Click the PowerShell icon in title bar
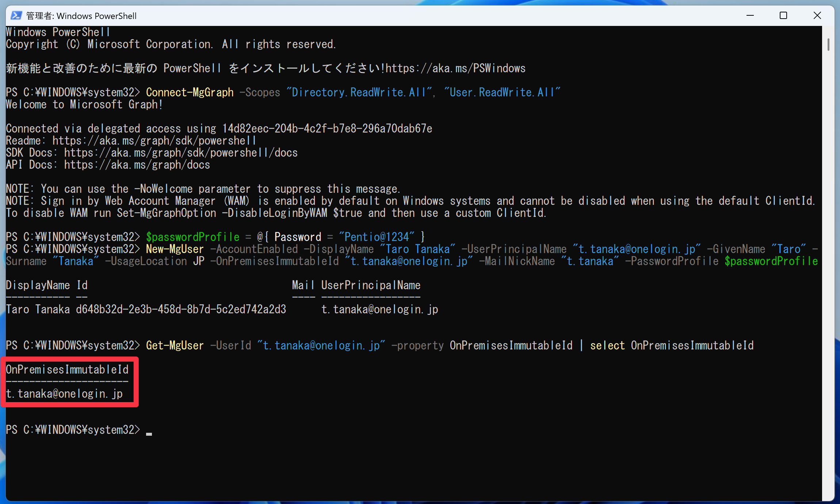840x504 pixels. point(16,16)
